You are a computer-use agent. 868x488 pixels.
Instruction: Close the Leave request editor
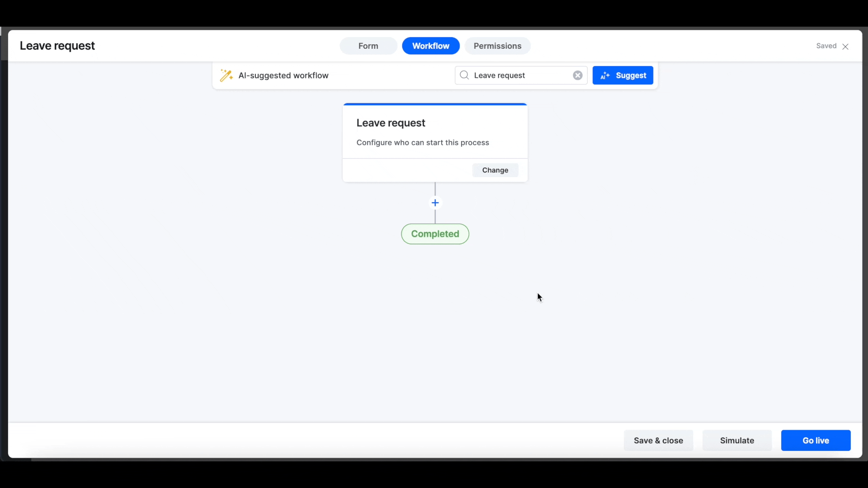845,47
